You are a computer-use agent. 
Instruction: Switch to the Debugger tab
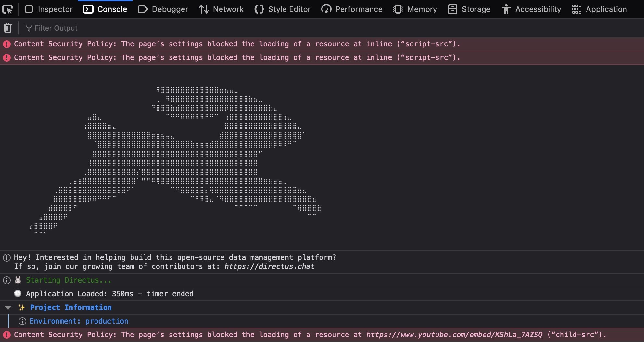(x=163, y=9)
